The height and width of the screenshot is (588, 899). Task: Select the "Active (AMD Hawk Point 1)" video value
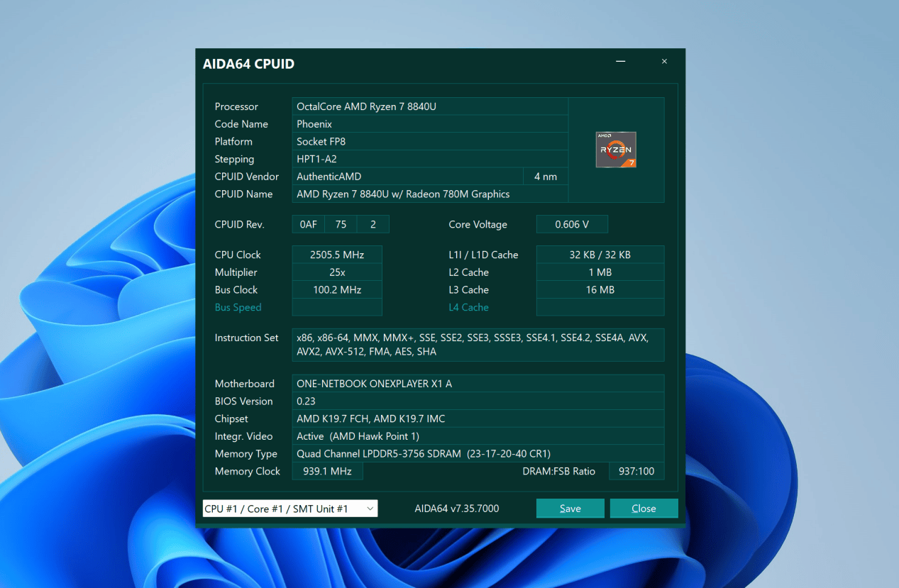click(478, 436)
